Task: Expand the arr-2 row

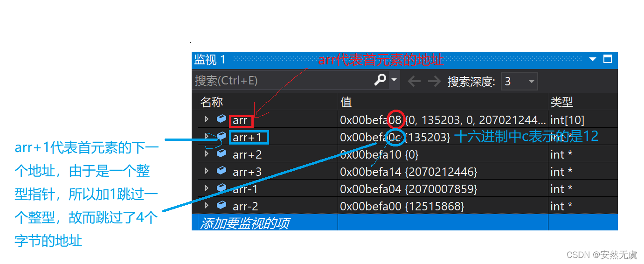Action: point(206,206)
